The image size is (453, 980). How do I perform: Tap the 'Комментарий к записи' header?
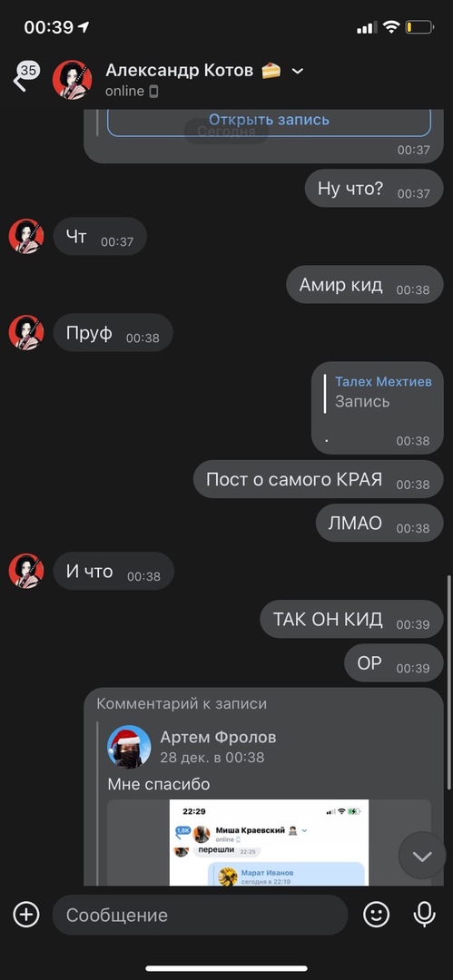182,704
